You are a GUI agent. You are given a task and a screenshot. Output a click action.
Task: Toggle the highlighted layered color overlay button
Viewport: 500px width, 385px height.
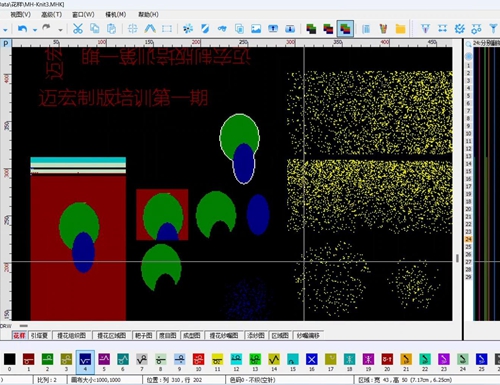(x=345, y=29)
